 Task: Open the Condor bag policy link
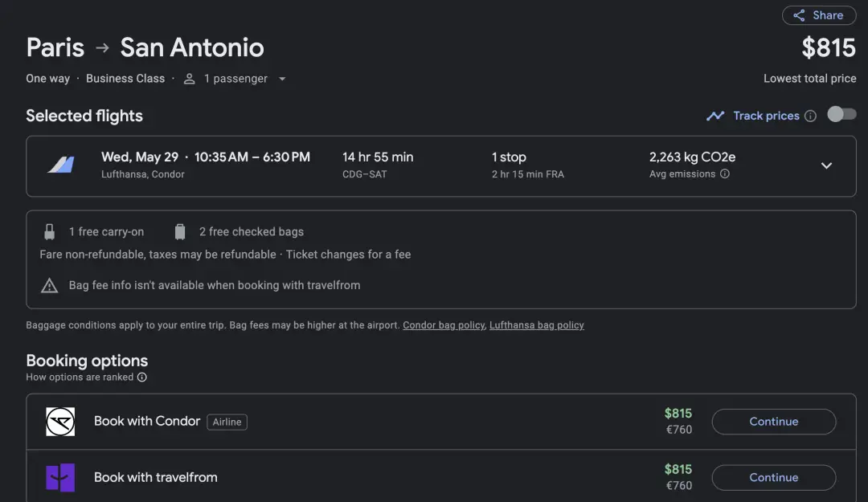pyautogui.click(x=444, y=325)
